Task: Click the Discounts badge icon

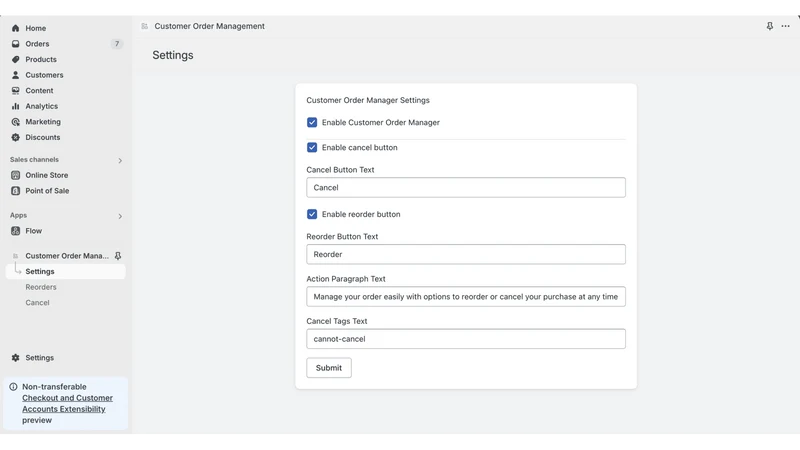Action: click(x=15, y=137)
